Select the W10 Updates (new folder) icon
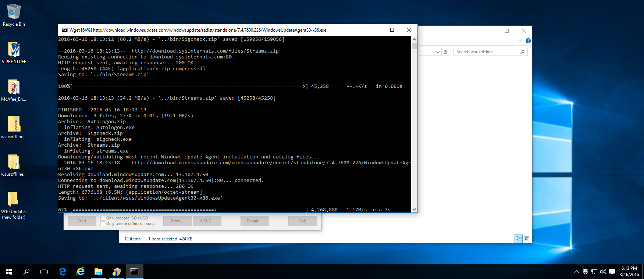 coord(14,205)
